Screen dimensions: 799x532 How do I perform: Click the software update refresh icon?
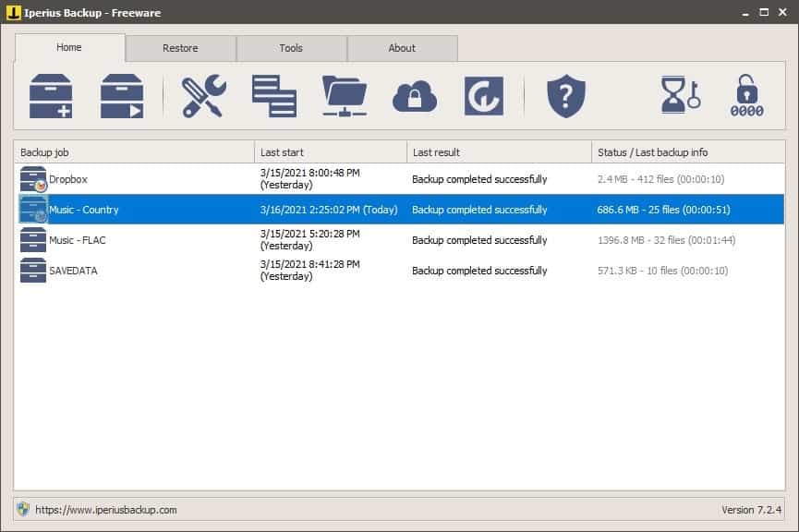[x=484, y=96]
